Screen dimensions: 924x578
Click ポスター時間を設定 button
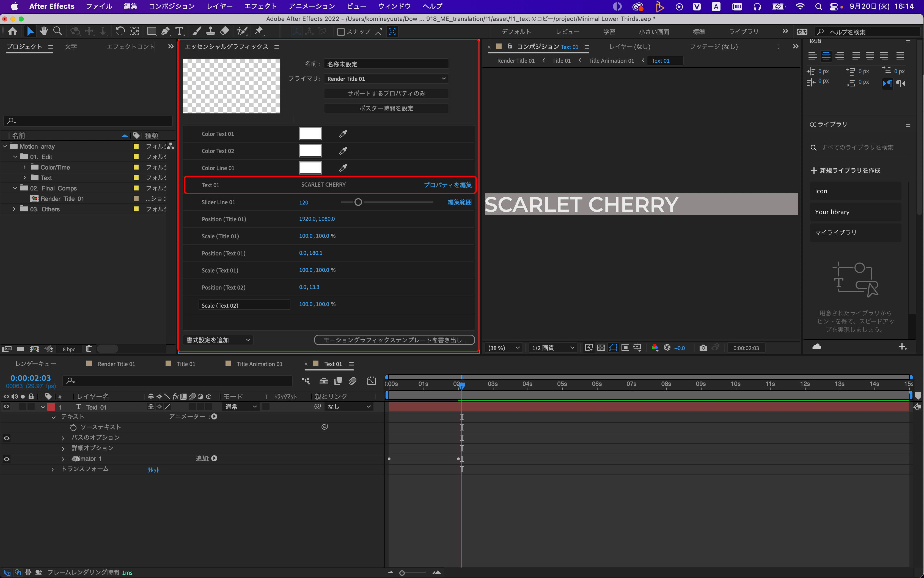(x=386, y=108)
